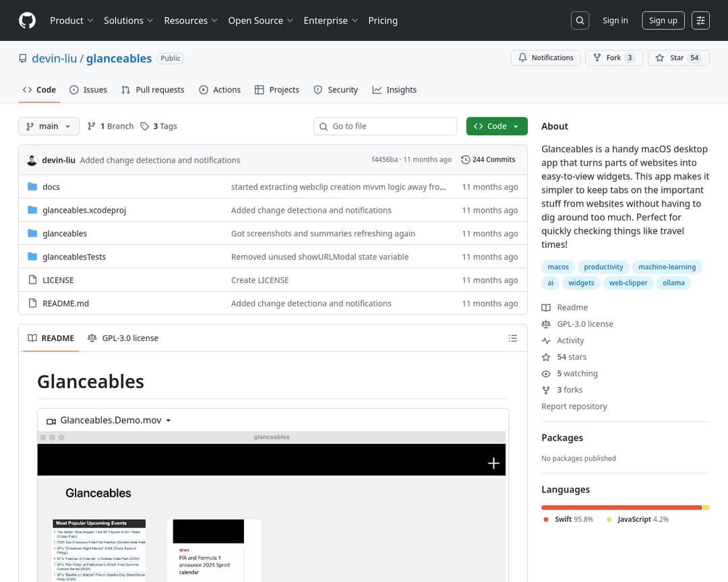Expand the main branch dropdown
Viewport: 728px width, 582px height.
pos(49,126)
